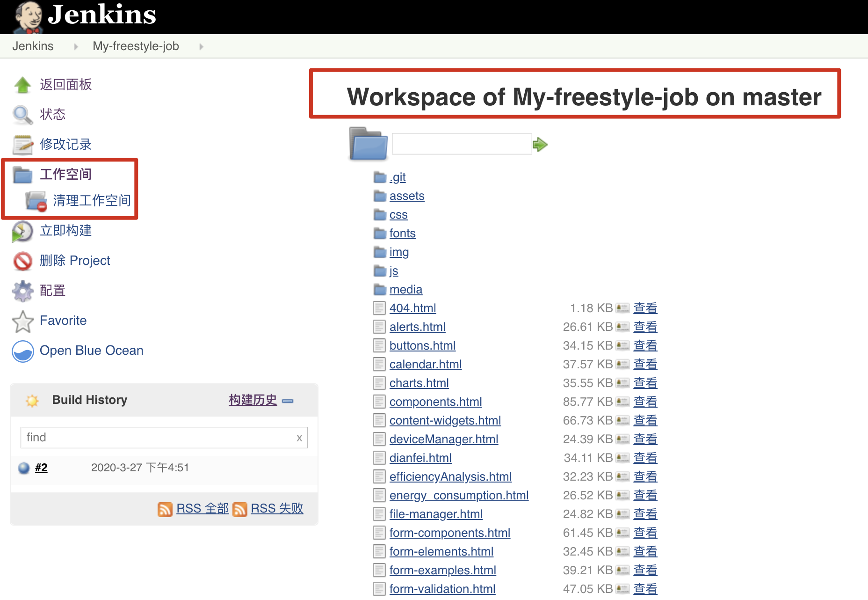Click 查看 for charts.html
The width and height of the screenshot is (868, 600).
pos(645,383)
